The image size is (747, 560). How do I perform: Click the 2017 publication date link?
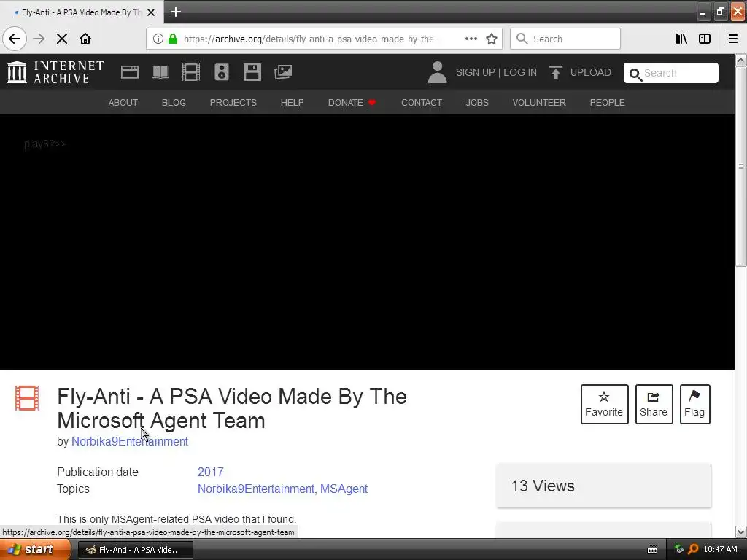coord(211,472)
